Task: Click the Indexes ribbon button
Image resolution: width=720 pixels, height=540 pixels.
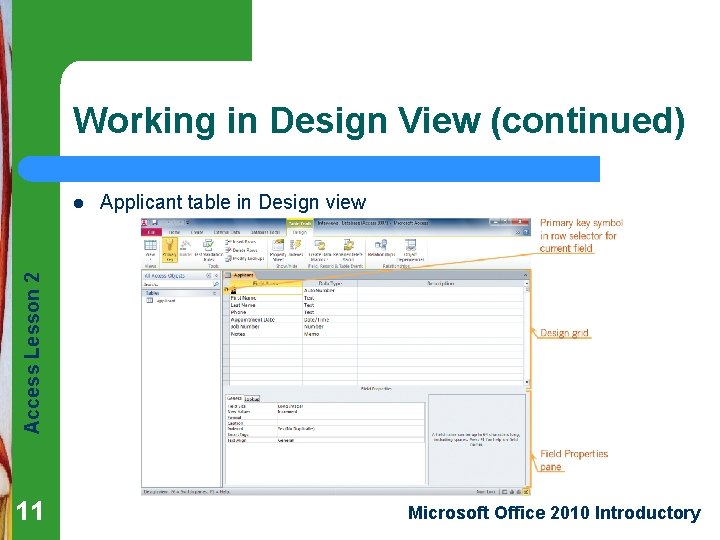Action: tap(296, 248)
